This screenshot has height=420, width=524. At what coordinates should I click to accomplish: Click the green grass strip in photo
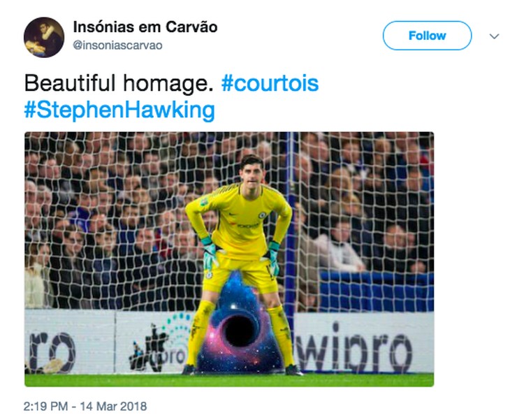click(x=229, y=380)
